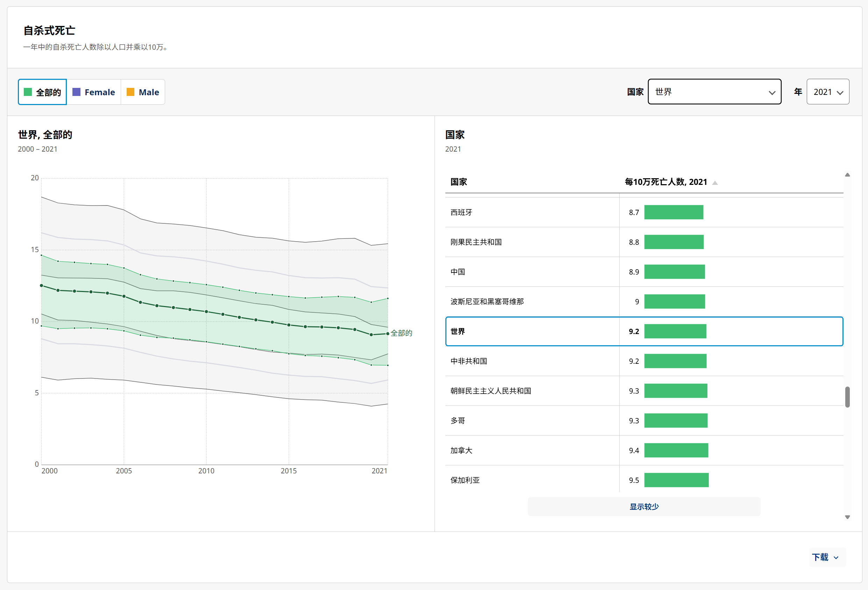The image size is (868, 590).
Task: Click the 自杀式死亡 heading
Action: (49, 31)
